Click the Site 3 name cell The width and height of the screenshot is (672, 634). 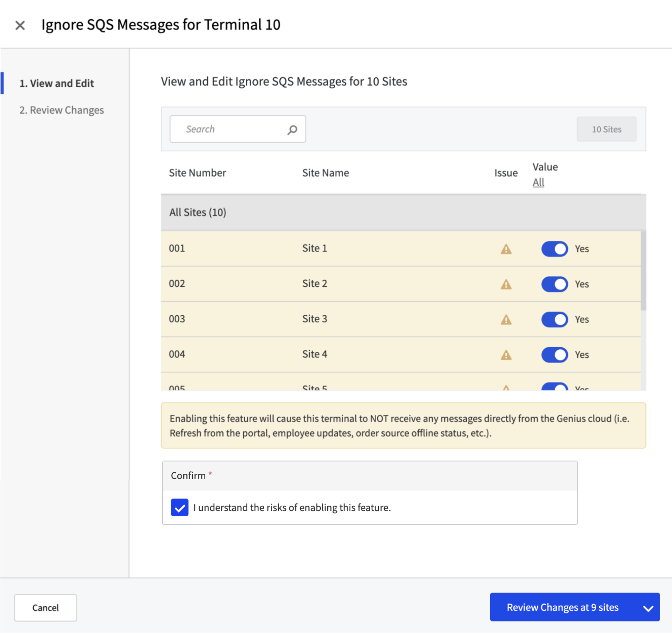314,319
